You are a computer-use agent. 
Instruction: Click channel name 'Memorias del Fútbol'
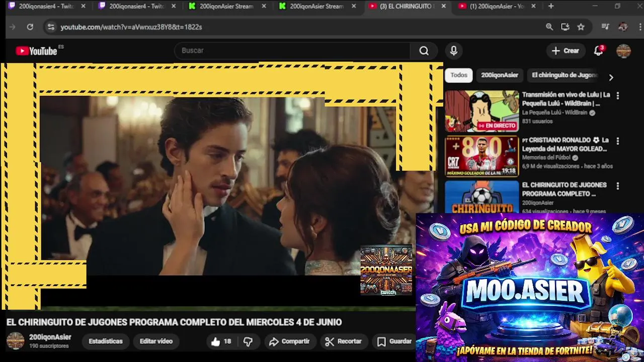click(546, 157)
